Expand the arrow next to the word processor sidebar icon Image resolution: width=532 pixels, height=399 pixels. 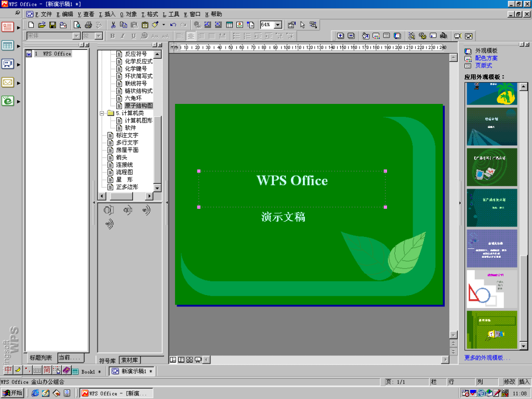click(19, 28)
